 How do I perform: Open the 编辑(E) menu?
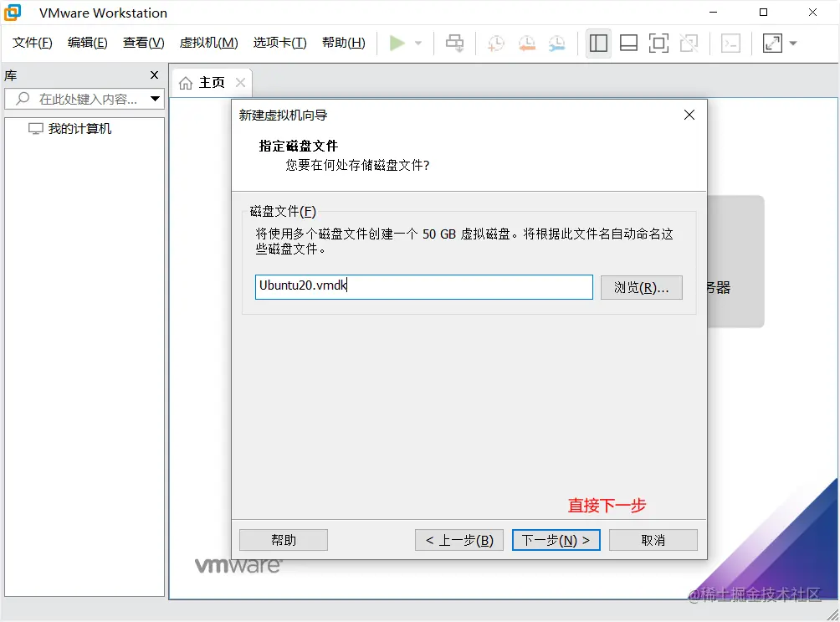tap(87, 43)
